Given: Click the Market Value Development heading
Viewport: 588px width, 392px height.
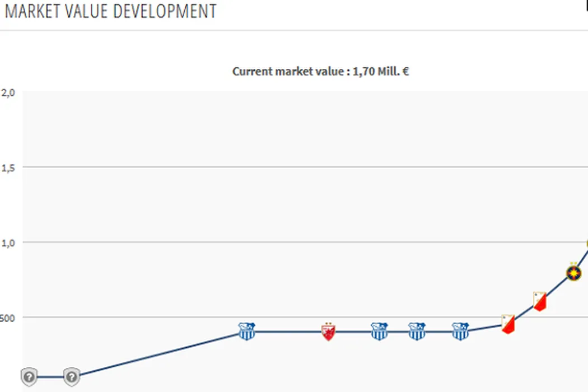Looking at the screenshot, I should [110, 11].
